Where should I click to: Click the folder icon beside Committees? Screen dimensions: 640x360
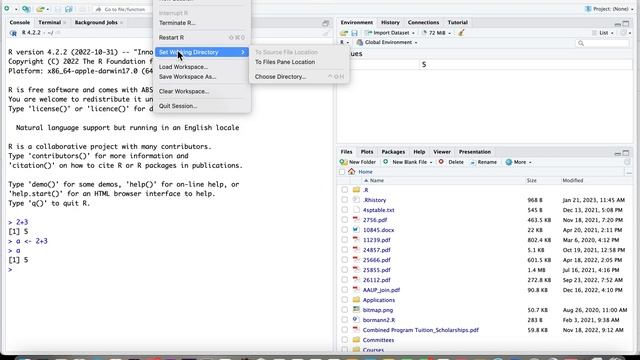pyautogui.click(x=356, y=340)
